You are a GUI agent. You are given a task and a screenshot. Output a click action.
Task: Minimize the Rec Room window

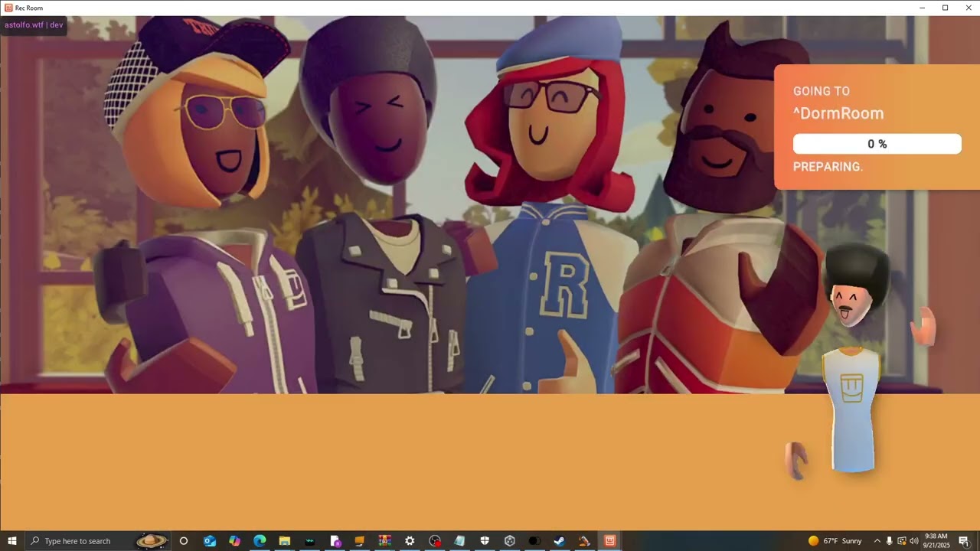[922, 8]
